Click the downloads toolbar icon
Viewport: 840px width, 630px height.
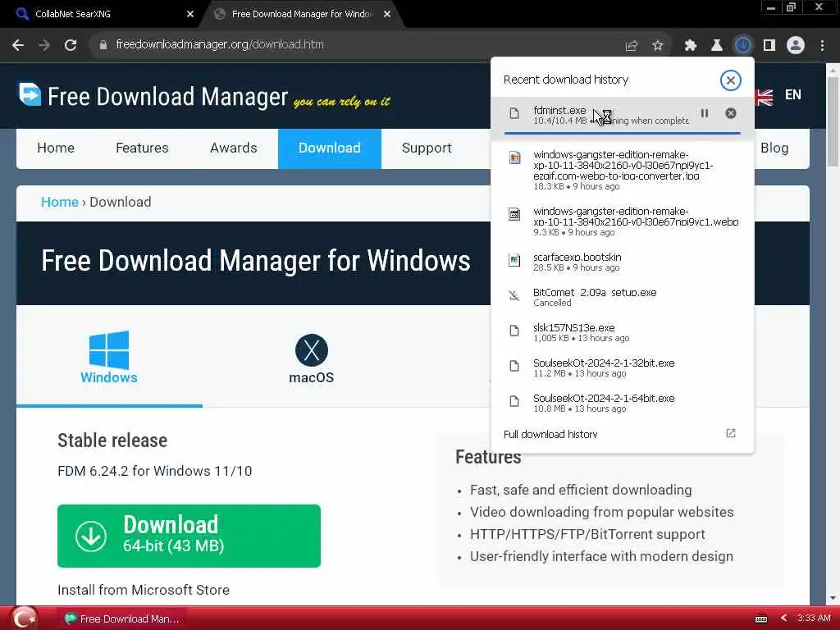pos(743,46)
